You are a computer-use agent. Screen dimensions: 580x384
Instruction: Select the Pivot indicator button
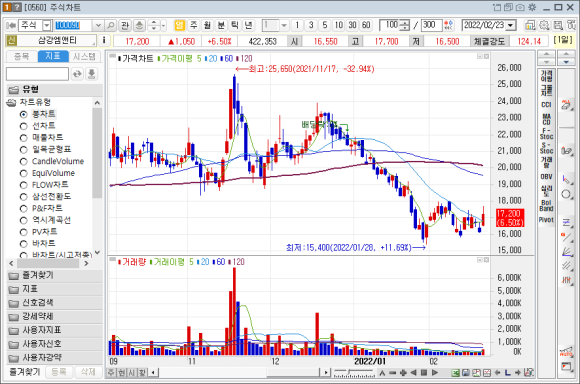pyautogui.click(x=546, y=220)
